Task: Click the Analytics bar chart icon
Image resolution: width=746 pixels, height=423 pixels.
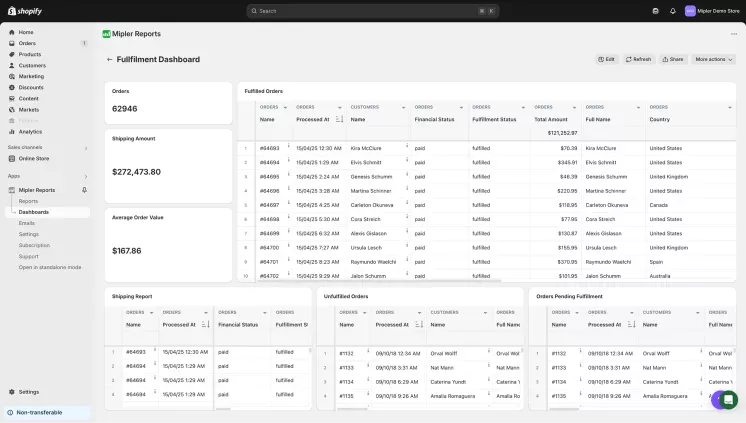Action: [x=12, y=132]
